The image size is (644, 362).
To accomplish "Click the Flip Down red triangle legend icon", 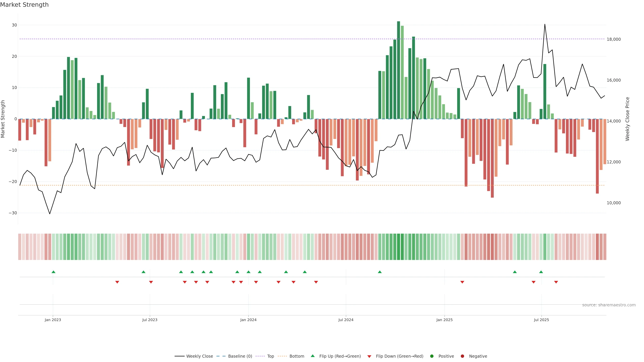I will click(369, 356).
